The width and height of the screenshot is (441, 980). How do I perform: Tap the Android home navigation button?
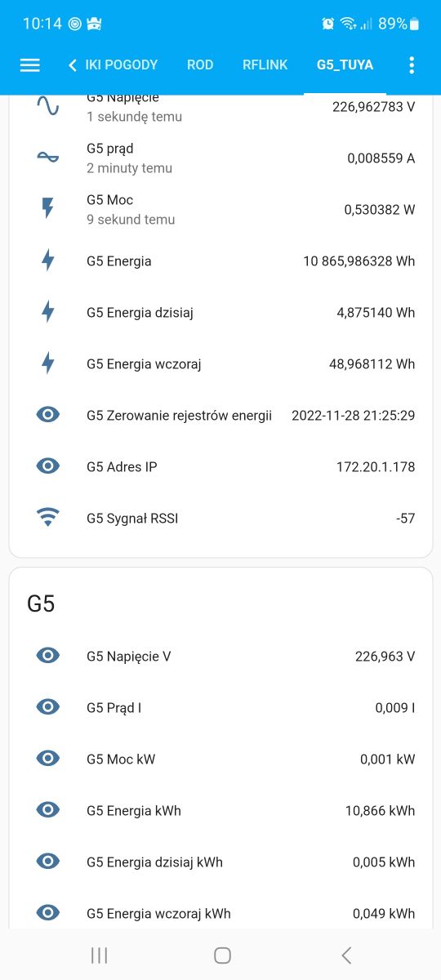(x=222, y=955)
